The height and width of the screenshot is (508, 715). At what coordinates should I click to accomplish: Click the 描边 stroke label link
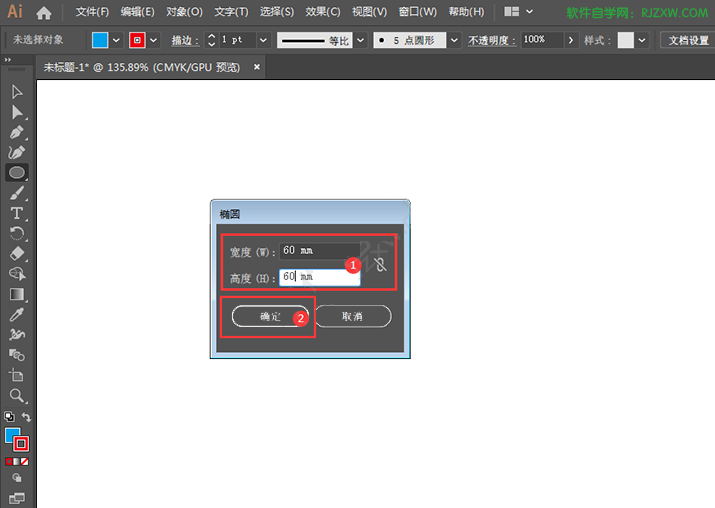(x=185, y=41)
